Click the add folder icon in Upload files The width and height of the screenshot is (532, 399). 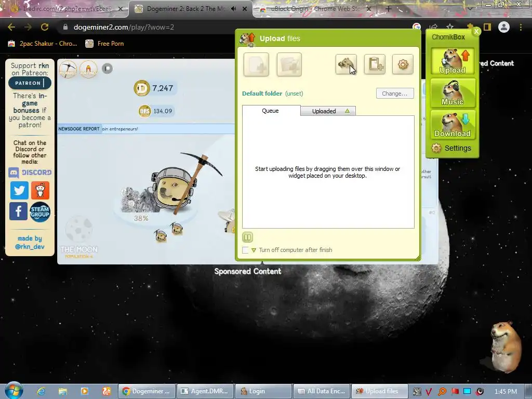[x=289, y=64]
